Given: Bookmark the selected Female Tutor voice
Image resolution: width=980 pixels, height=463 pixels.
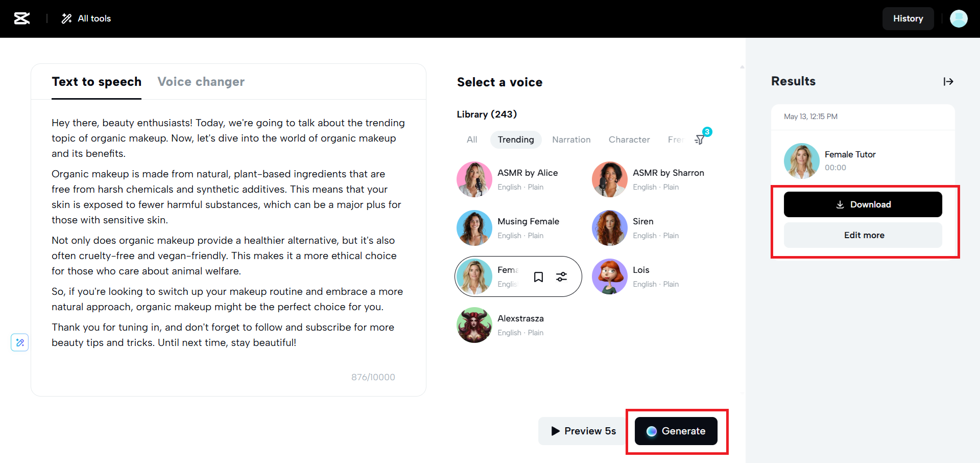Looking at the screenshot, I should 538,277.
